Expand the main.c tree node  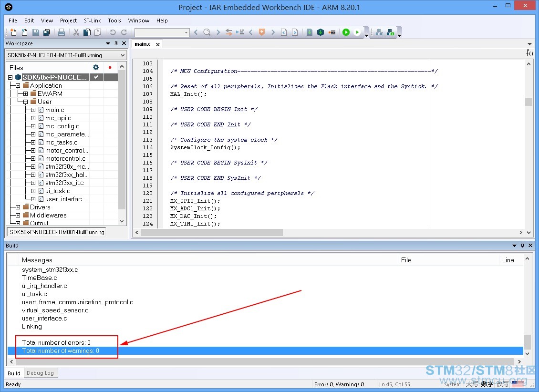click(x=33, y=110)
